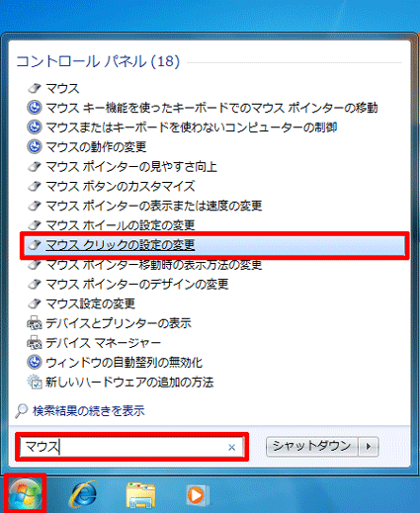The image size is (420, 513).
Task: Open マウス ポインターのデザインの変更
Action: 137,284
